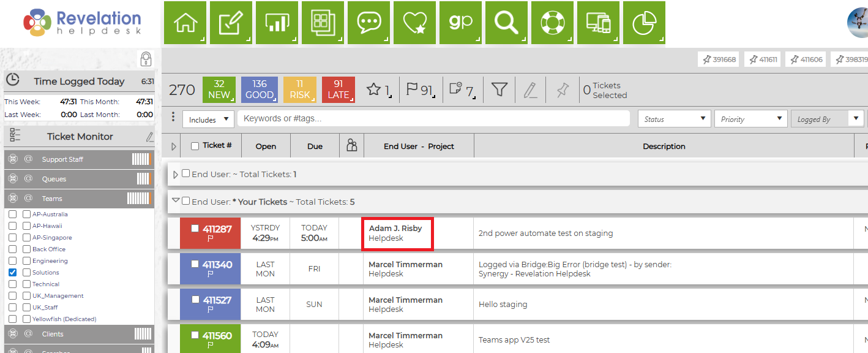Click the magnifying glass search icon
Image resolution: width=868 pixels, height=353 pixels.
[x=506, y=23]
